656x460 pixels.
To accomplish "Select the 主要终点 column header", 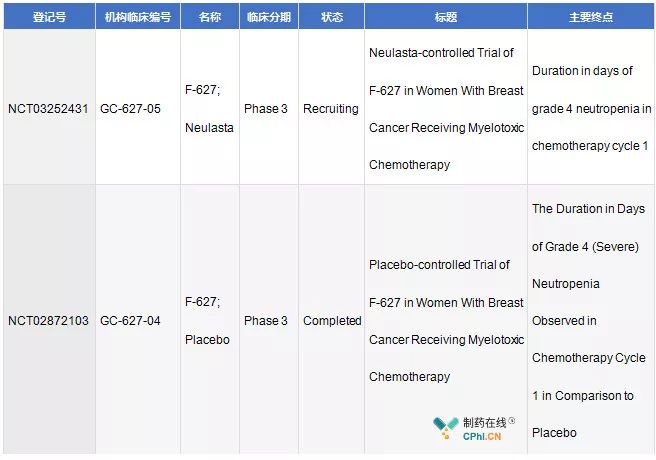I will pyautogui.click(x=590, y=16).
